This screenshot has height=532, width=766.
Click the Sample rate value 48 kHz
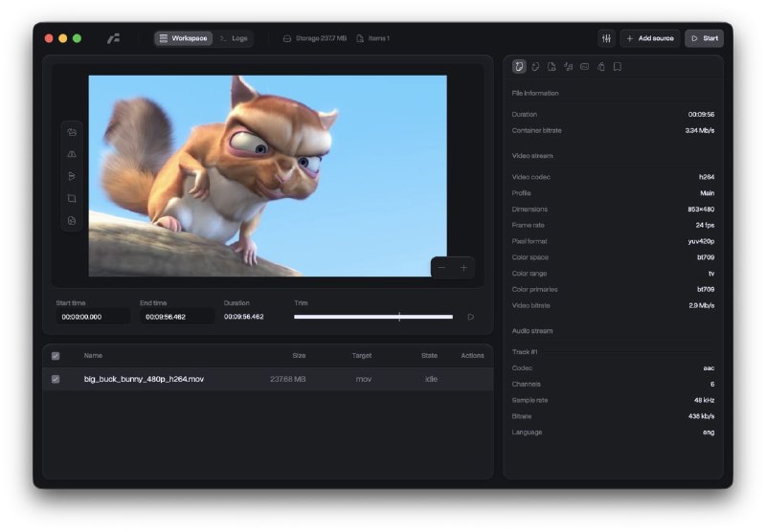704,400
